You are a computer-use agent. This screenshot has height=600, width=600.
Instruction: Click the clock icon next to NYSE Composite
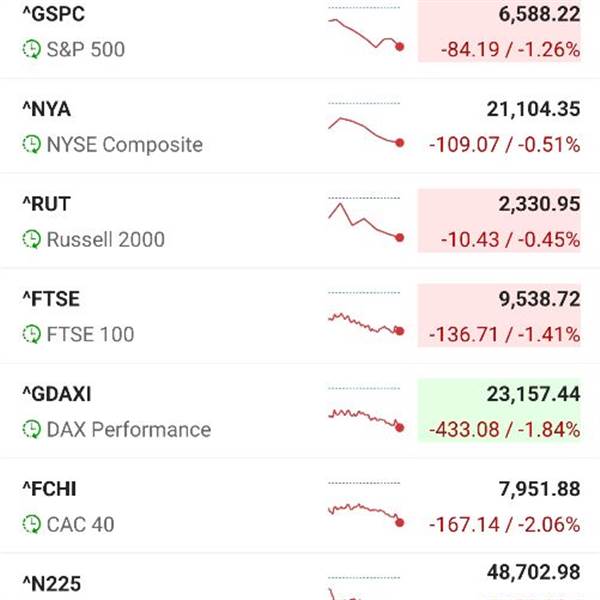coord(32,145)
